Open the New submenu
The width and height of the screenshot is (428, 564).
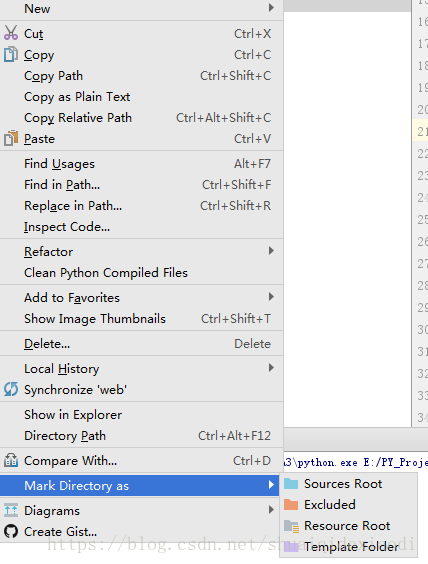tap(141, 9)
